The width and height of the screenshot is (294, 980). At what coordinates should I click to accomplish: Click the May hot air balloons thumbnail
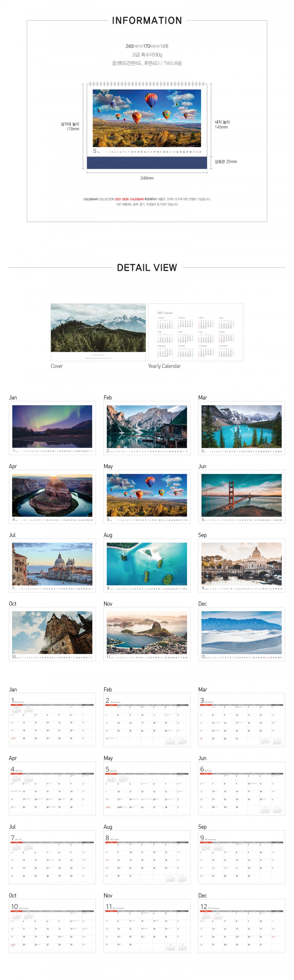coord(147,497)
